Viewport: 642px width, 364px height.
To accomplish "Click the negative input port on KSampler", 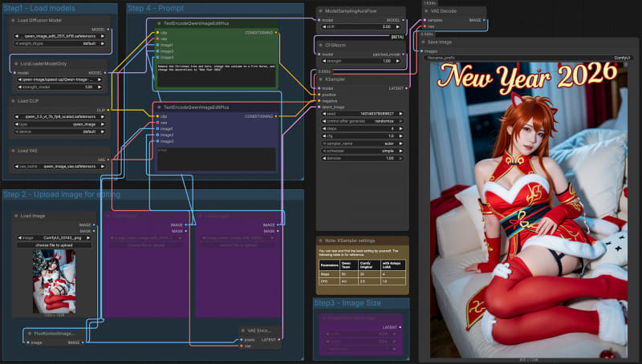I will point(319,100).
